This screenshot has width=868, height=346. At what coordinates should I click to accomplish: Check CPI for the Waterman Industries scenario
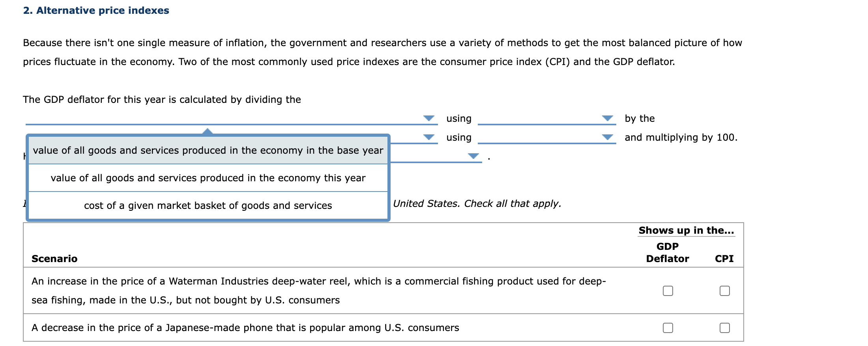coord(724,290)
